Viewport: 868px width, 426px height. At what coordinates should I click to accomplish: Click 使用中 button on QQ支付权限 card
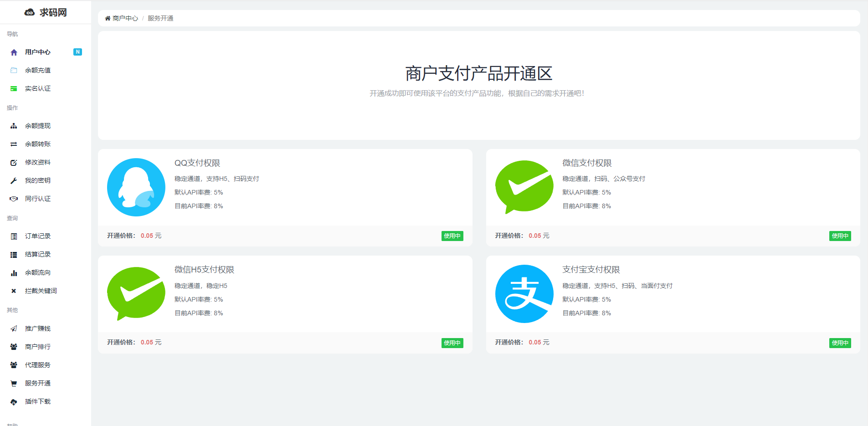click(452, 236)
